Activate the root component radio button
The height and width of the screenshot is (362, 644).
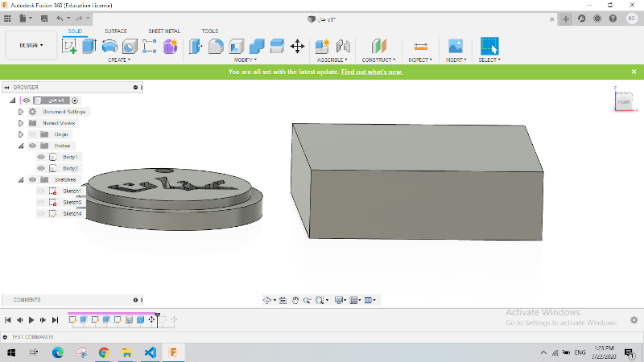click(75, 101)
